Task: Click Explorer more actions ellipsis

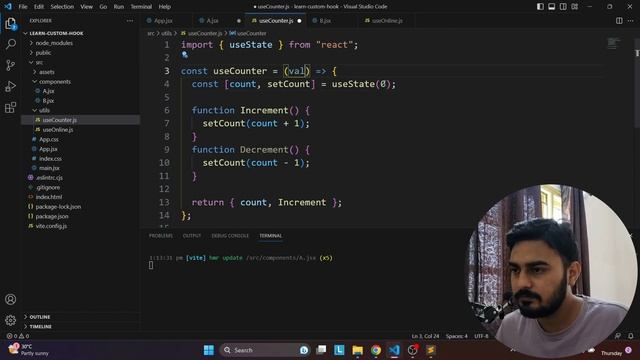Action: click(x=130, y=21)
